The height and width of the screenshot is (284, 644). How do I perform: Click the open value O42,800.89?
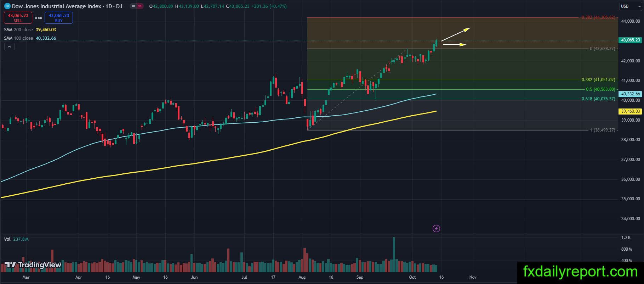click(x=161, y=6)
